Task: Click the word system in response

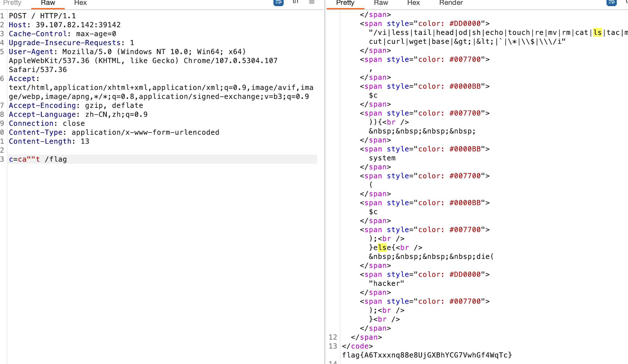Action: (382, 158)
